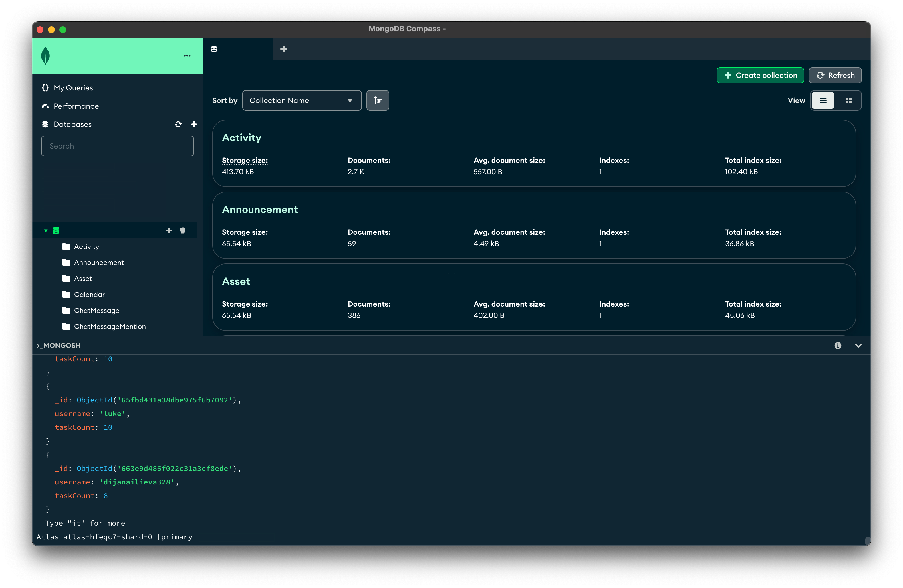Click the taskCount: 8 line in shell

pos(81,496)
